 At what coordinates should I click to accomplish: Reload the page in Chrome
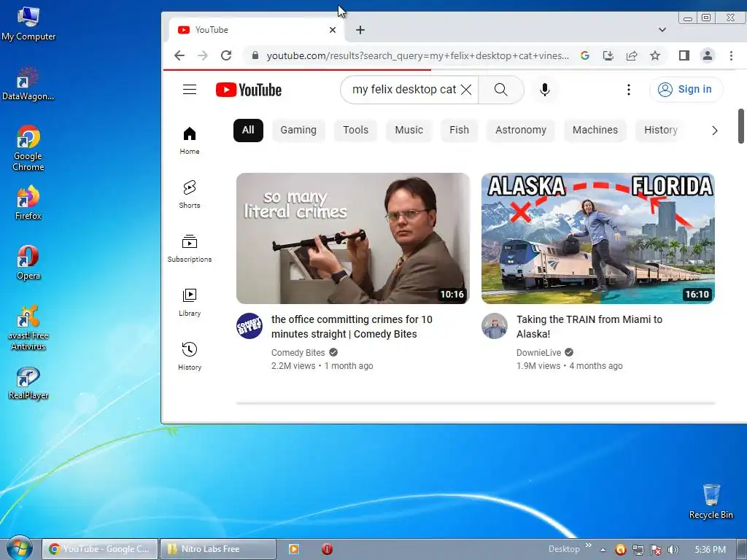pyautogui.click(x=226, y=55)
